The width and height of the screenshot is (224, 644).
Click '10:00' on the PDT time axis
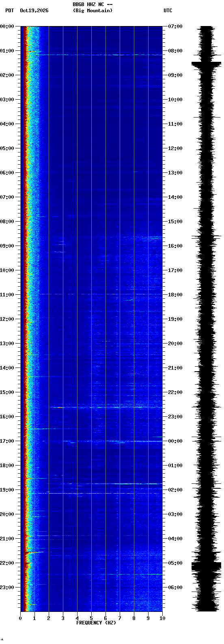click(x=7, y=270)
